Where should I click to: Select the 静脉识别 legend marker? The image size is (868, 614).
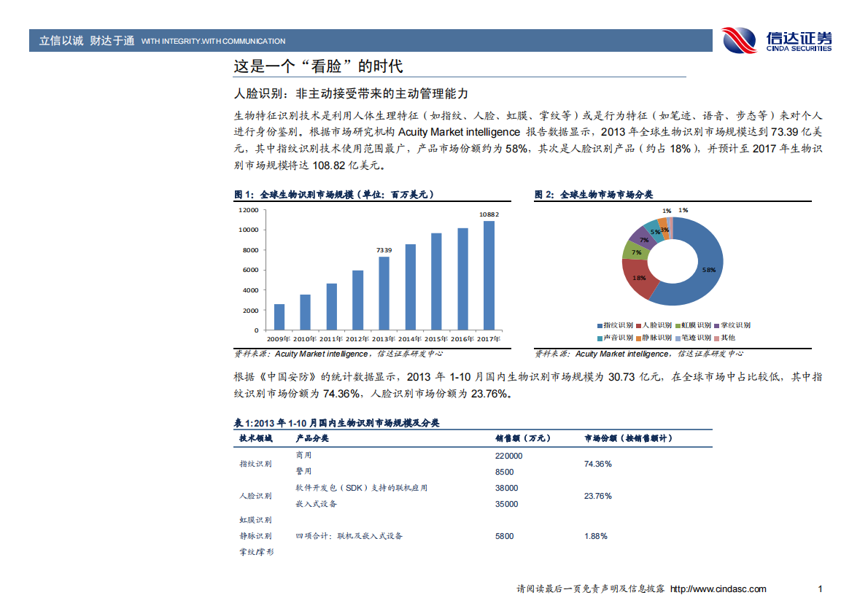point(640,337)
